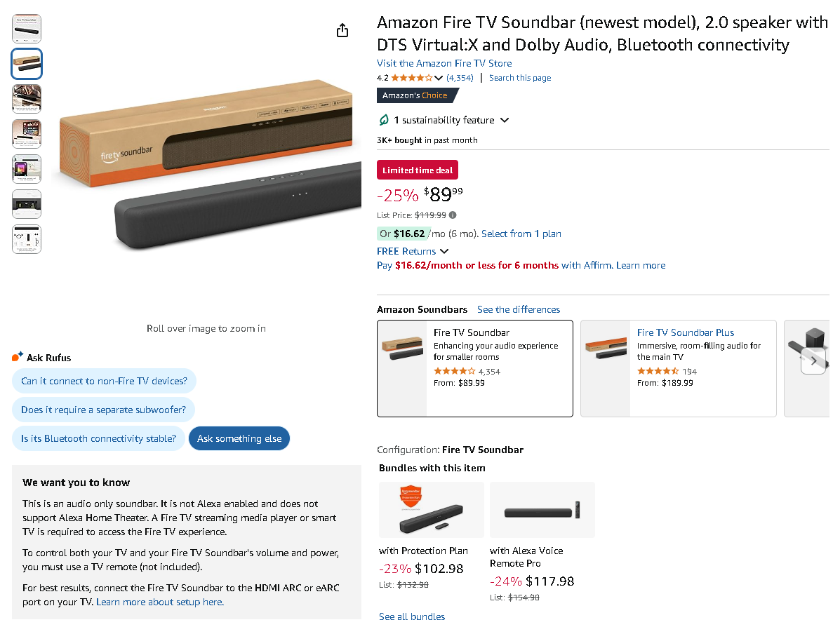840x627 pixels.
Task: Click the "See all bundles" link
Action: 411,616
